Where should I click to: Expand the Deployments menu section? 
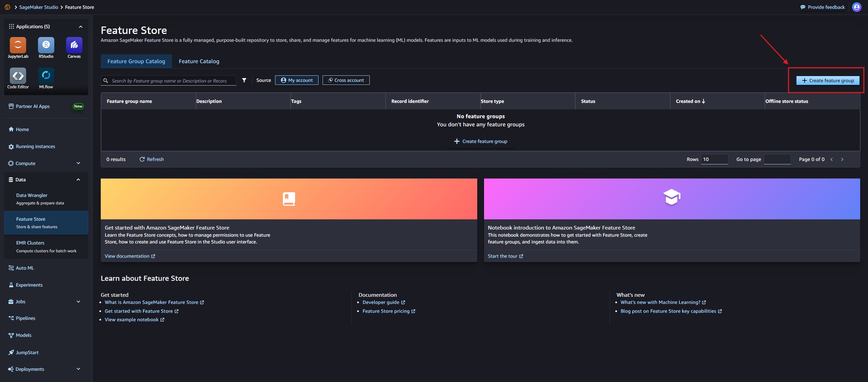78,369
